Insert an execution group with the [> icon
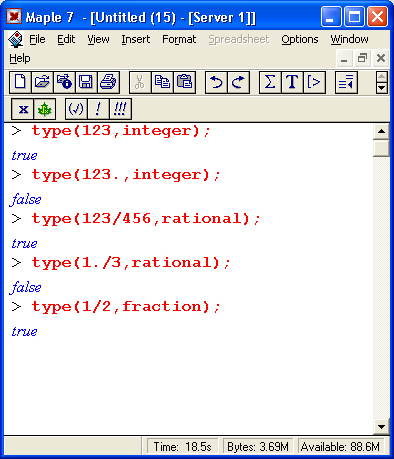Screen dimensions: 394x459 click(314, 82)
